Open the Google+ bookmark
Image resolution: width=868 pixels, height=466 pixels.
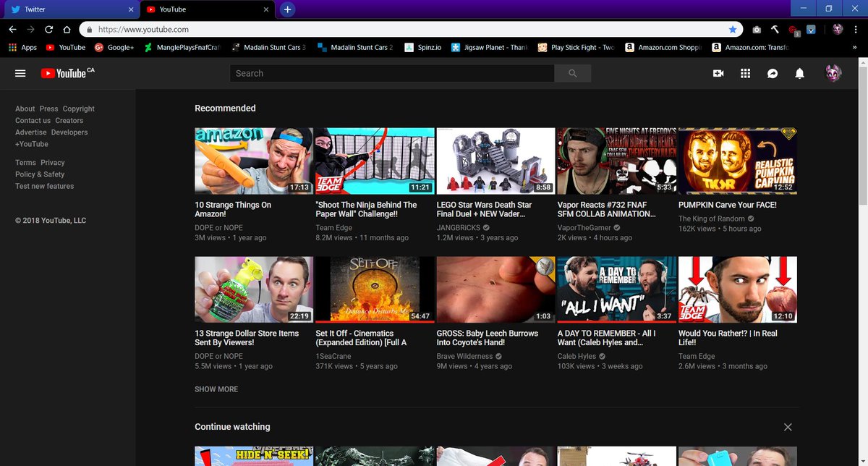(x=114, y=47)
